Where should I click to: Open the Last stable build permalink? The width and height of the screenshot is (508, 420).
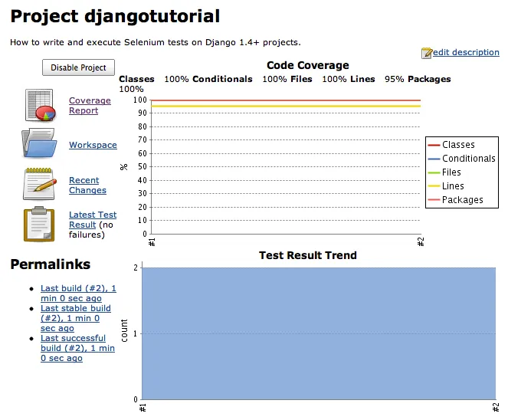[76, 318]
